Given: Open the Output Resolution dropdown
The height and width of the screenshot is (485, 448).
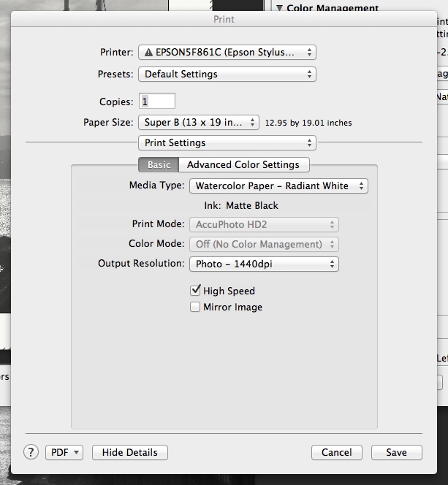Looking at the screenshot, I should tap(264, 264).
